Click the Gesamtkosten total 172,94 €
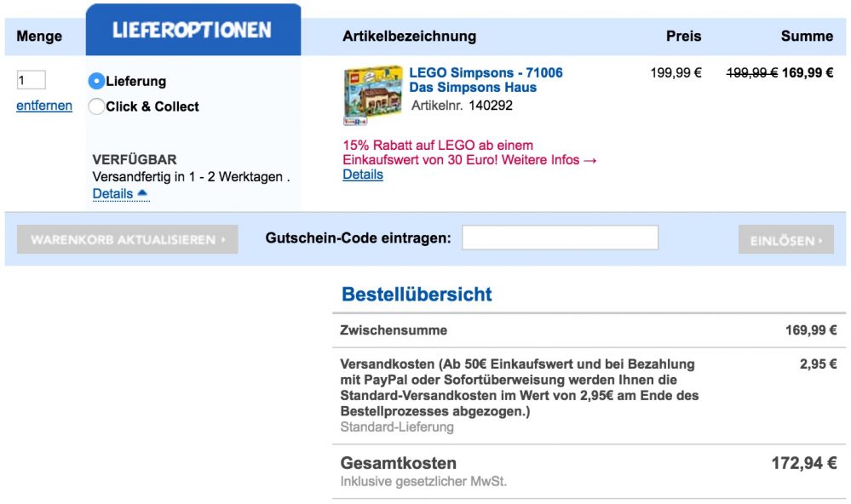This screenshot has height=504, width=851. [803, 464]
